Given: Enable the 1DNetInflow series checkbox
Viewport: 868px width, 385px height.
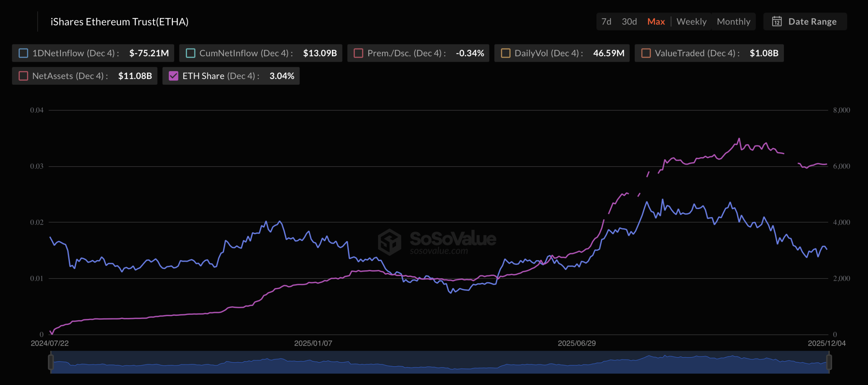Looking at the screenshot, I should 23,53.
